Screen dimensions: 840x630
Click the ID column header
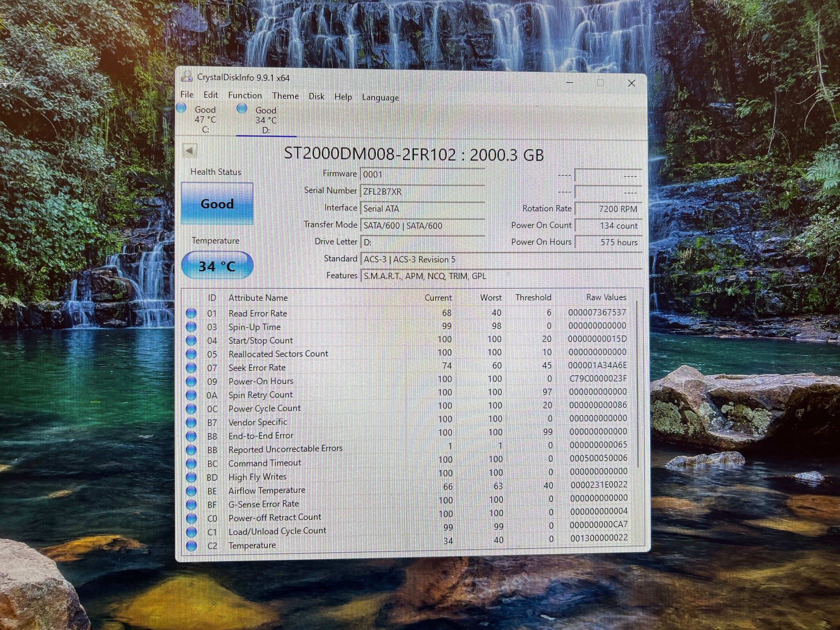(x=212, y=298)
